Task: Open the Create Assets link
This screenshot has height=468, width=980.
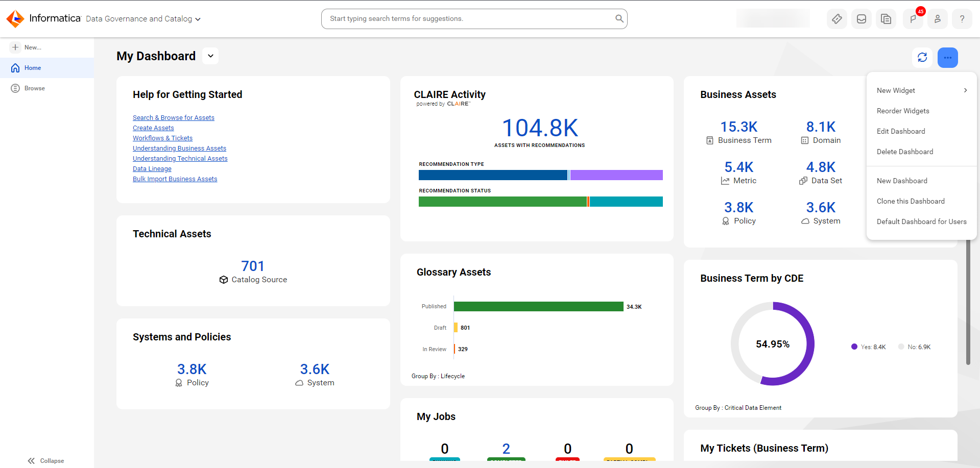Action: pos(153,128)
